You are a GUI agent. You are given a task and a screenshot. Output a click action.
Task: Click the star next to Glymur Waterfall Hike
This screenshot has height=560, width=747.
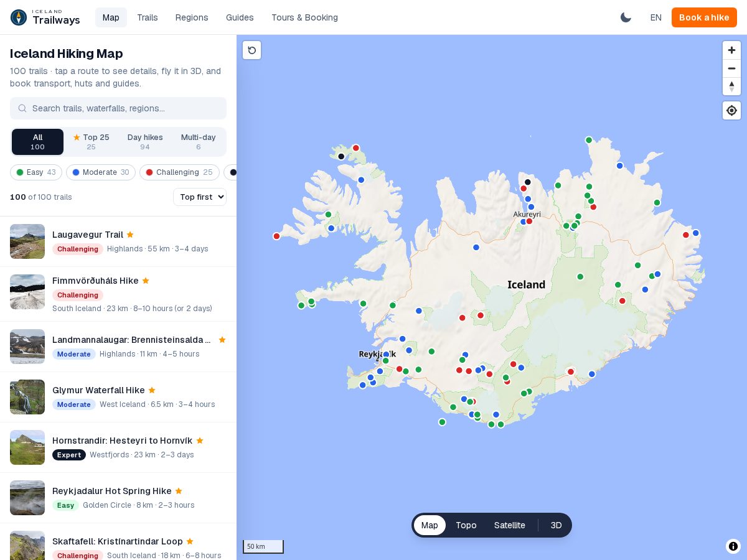coord(152,390)
